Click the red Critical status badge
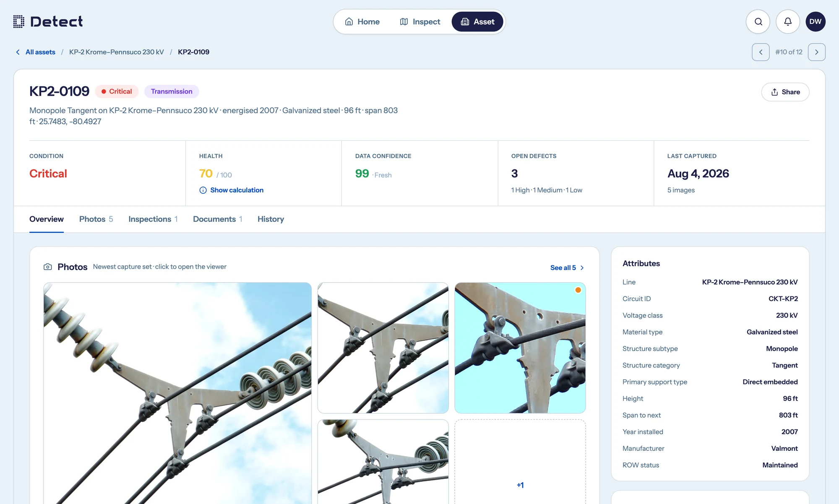 (117, 91)
